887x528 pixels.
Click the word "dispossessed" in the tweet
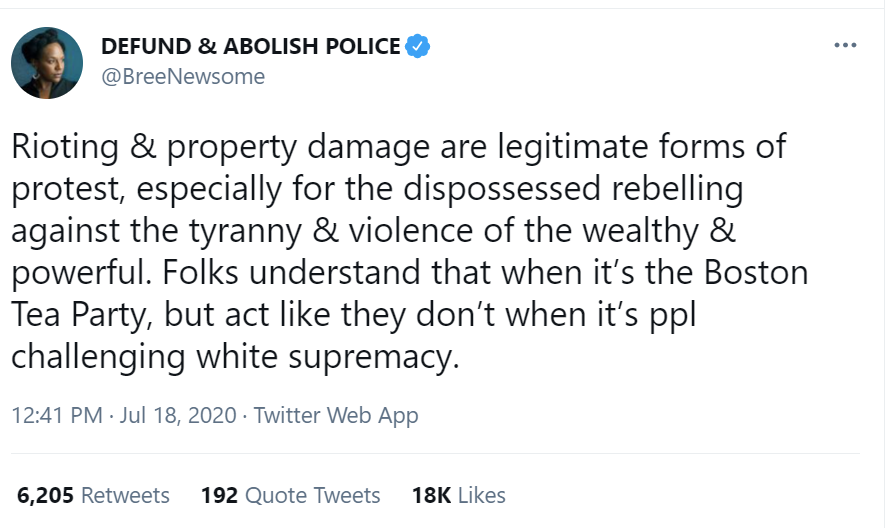pos(502,189)
